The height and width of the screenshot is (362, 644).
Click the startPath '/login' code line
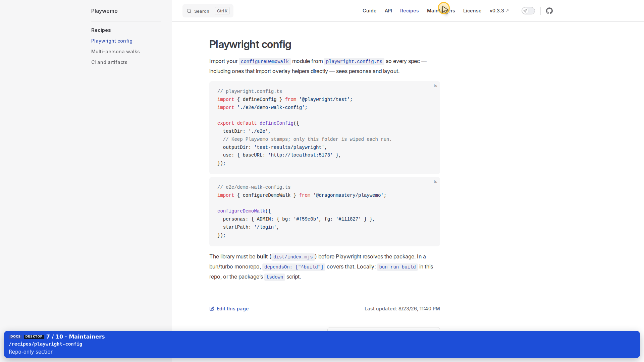(251, 227)
